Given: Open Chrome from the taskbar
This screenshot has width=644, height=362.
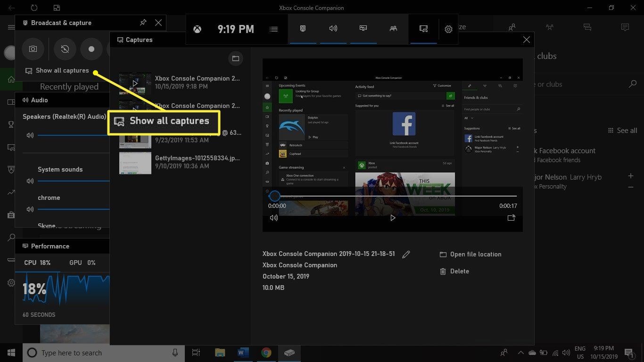Looking at the screenshot, I should tap(266, 353).
